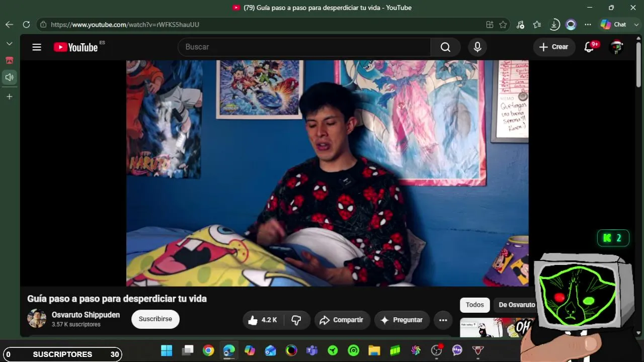Open the YouTube notifications bell
The height and width of the screenshot is (362, 644).
[590, 47]
